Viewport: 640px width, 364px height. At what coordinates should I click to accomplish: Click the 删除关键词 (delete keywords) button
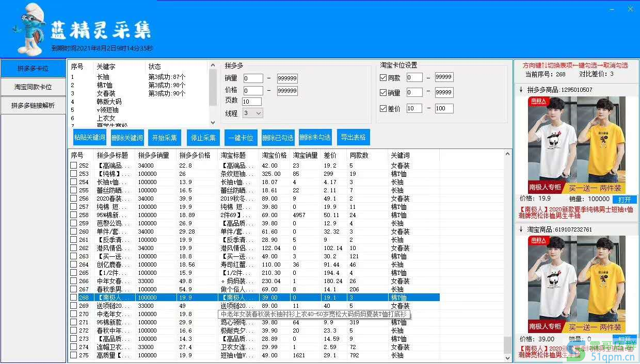tap(126, 137)
